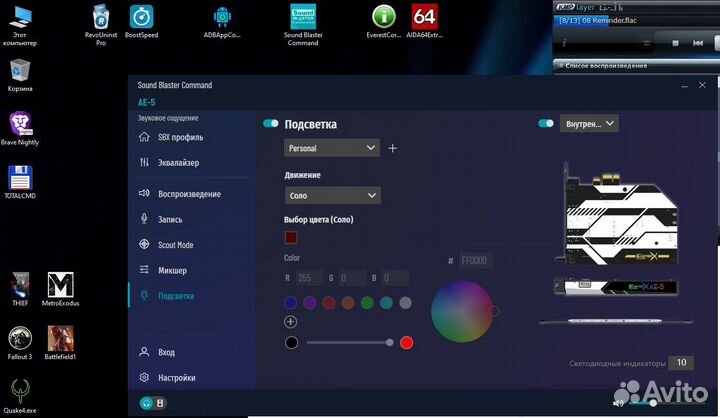Add a custom color with the circled plus
The width and height of the screenshot is (720, 418).
[x=290, y=322]
